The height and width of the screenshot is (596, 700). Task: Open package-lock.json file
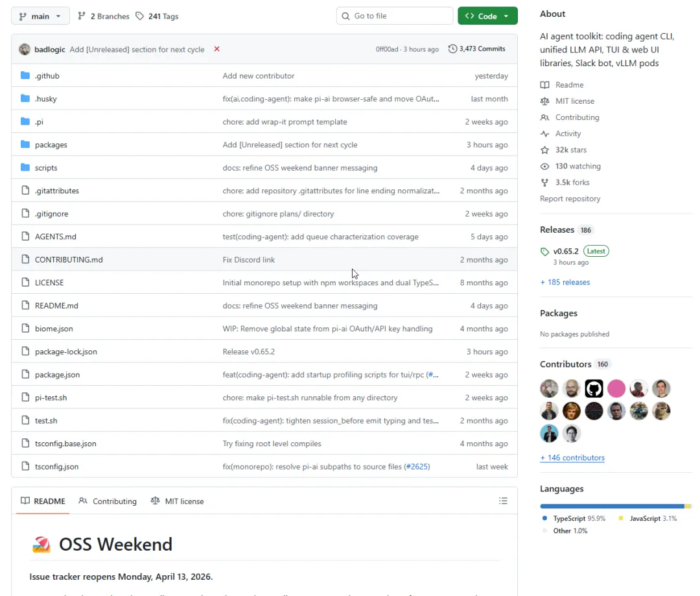tap(65, 352)
